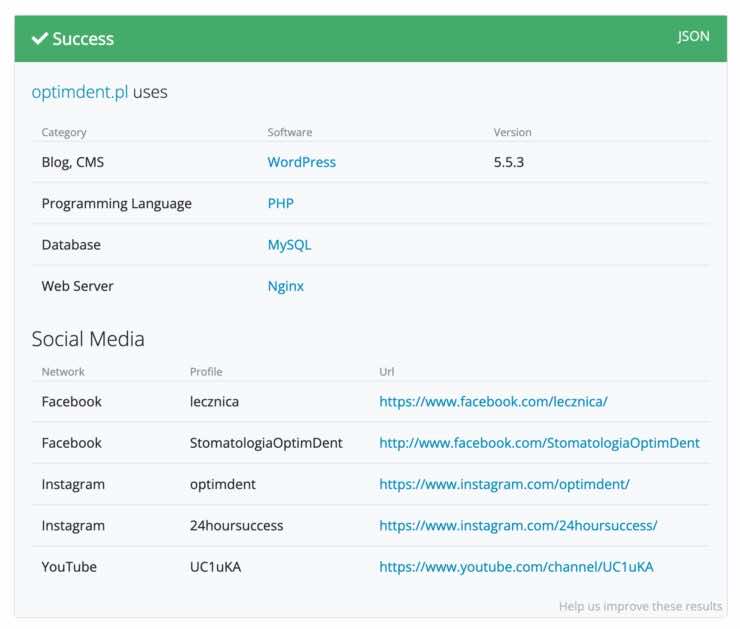Click the 'Version' column header
This screenshot has width=740, height=629.
click(513, 133)
